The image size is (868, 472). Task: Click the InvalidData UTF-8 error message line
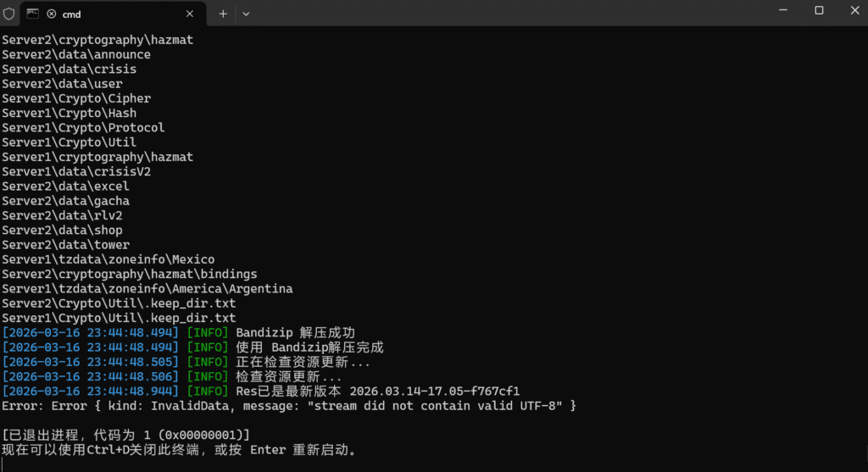point(288,406)
